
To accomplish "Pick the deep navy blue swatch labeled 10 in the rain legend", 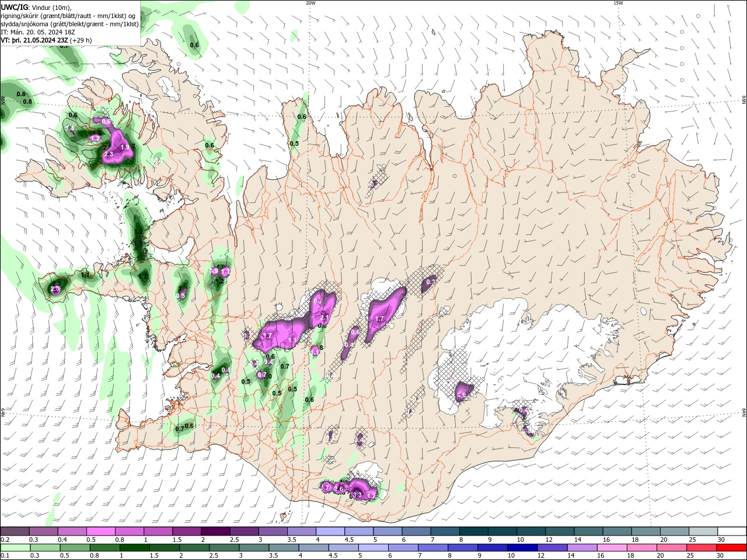I will click(522, 548).
